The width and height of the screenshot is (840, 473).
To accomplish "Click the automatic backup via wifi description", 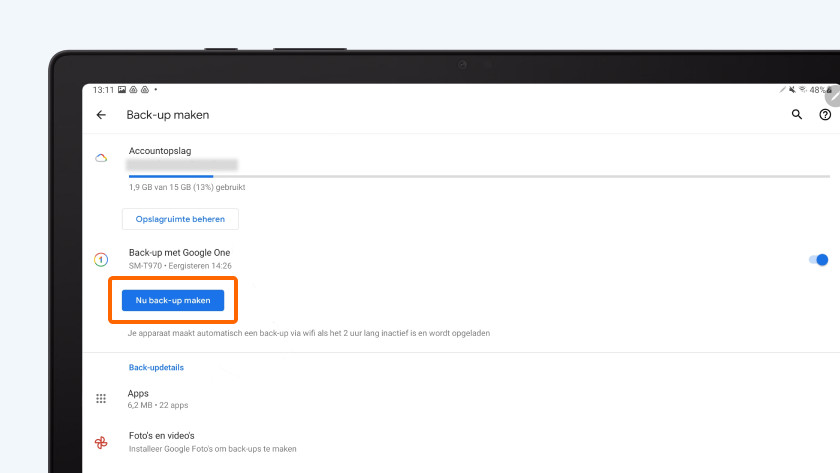I will click(309, 333).
